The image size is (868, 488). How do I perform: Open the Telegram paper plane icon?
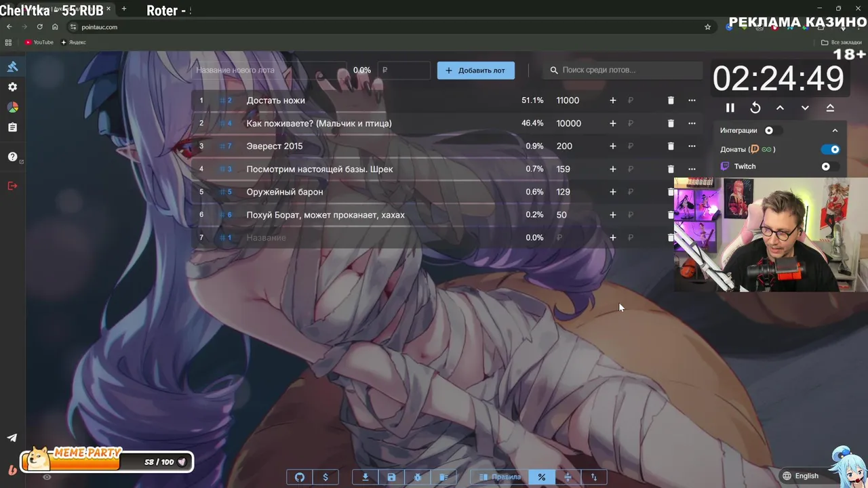click(12, 438)
